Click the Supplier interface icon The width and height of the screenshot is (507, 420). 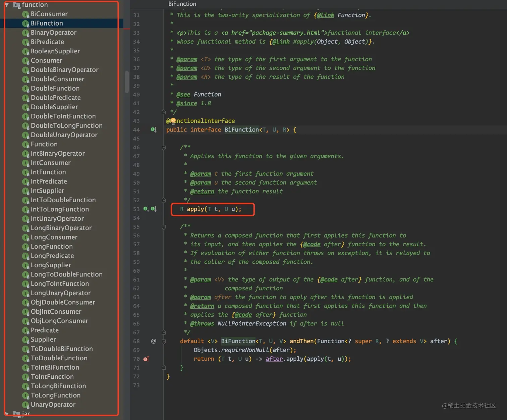click(25, 340)
